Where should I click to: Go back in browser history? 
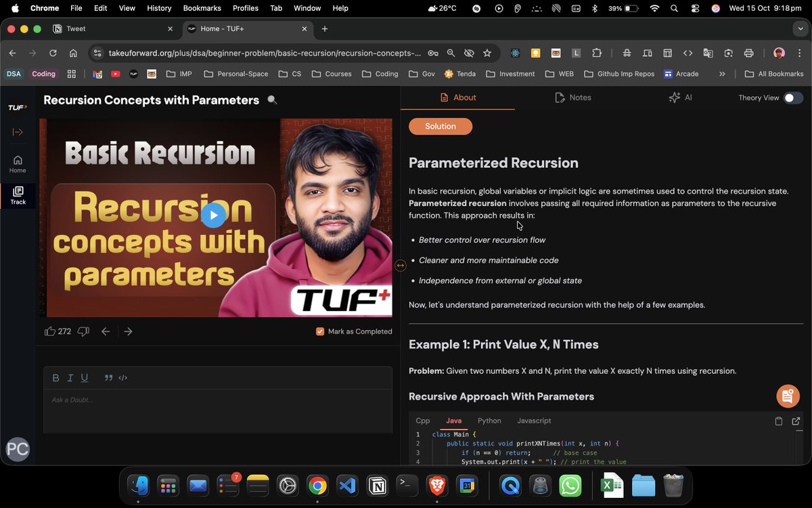point(12,53)
